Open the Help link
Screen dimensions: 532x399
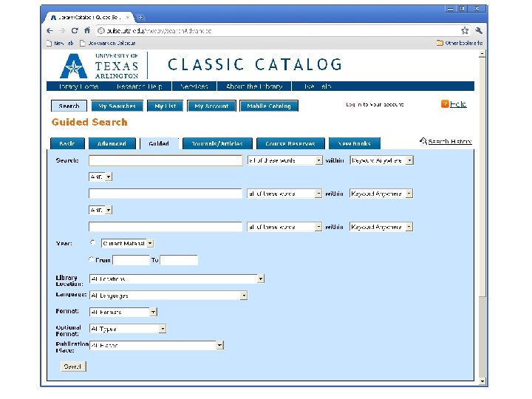[x=458, y=104]
